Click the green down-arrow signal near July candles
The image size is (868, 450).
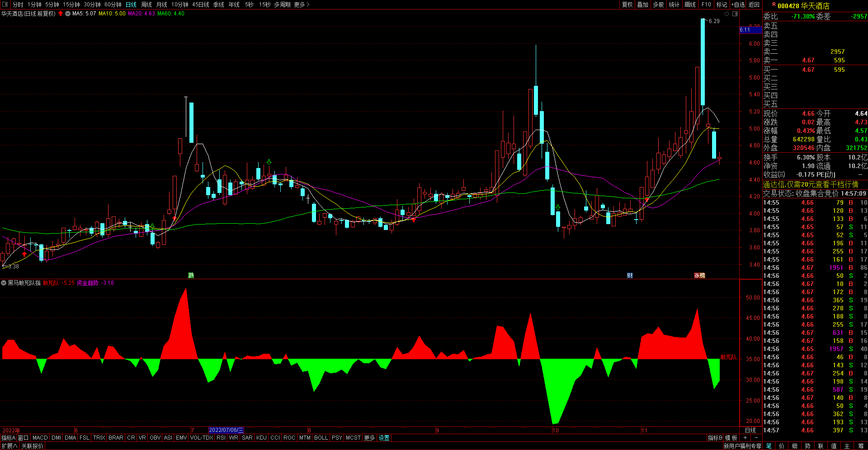coord(269,162)
